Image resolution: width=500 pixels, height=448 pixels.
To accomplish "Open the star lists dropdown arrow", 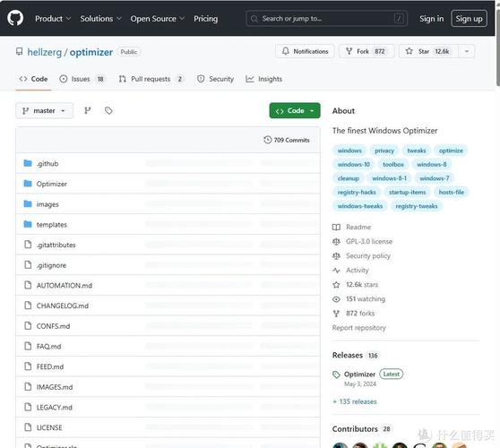I will pos(467,51).
